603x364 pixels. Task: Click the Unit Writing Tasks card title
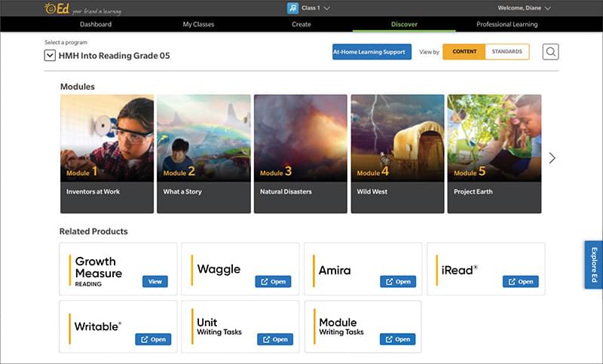tap(219, 326)
